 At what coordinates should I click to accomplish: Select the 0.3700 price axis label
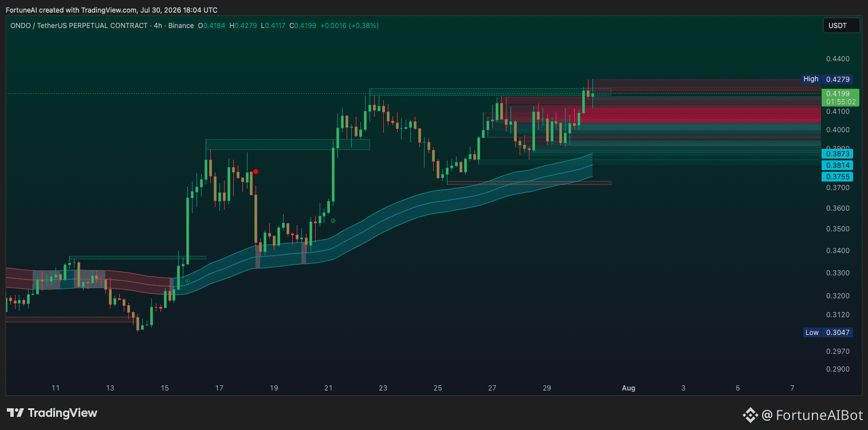(838, 187)
